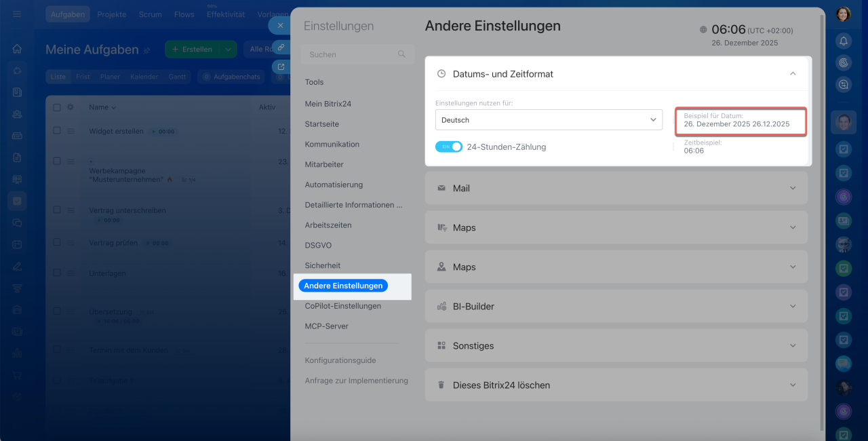Image resolution: width=868 pixels, height=441 pixels.
Task: Open highlighted avatar chat in right sidebar
Action: pyautogui.click(x=844, y=122)
